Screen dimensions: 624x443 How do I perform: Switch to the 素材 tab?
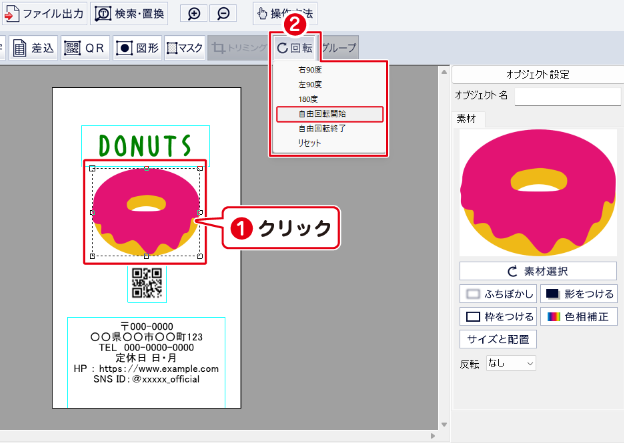(468, 119)
